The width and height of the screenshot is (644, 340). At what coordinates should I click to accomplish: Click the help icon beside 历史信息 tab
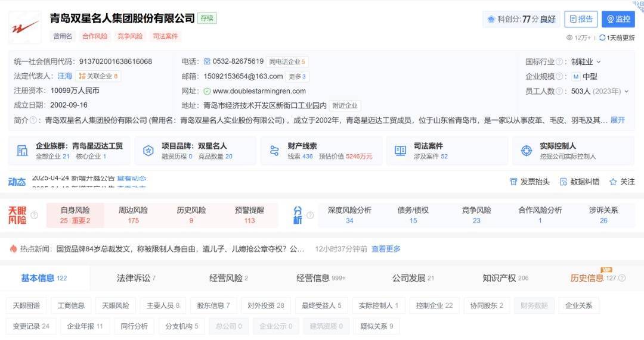[x=622, y=278]
